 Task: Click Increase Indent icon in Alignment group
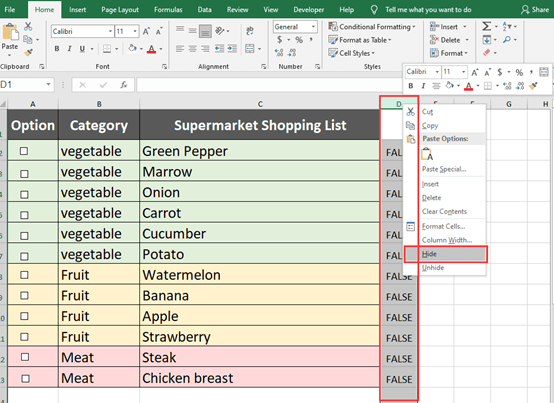(232, 49)
